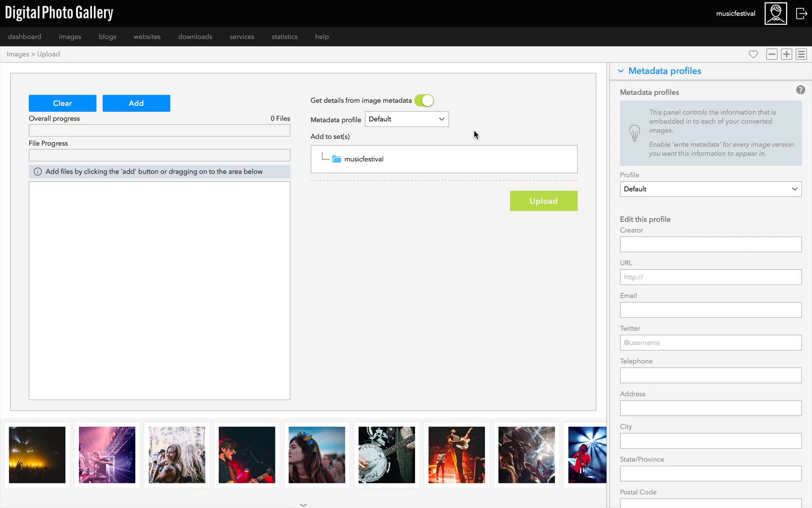The image size is (812, 508).
Task: Open the statistics menu
Action: [x=284, y=37]
